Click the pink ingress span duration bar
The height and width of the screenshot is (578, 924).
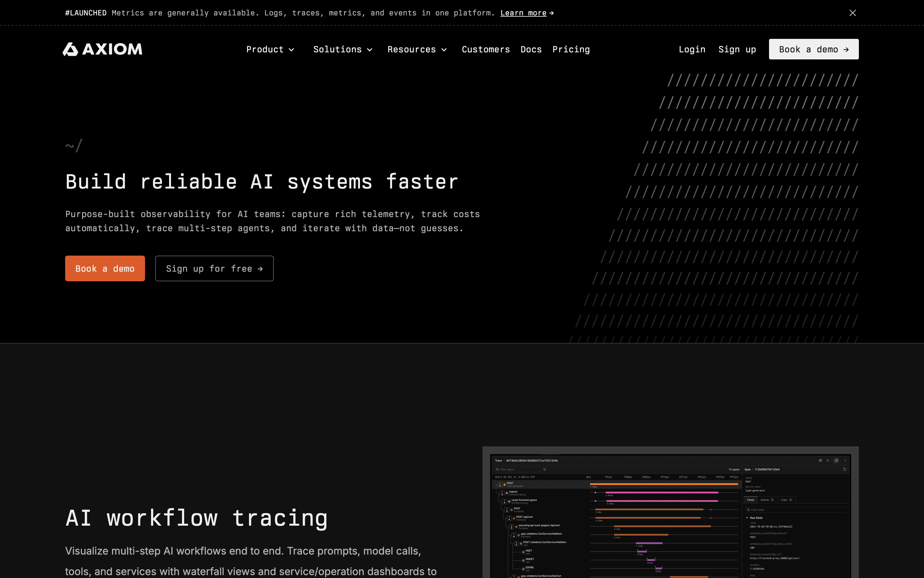[x=662, y=493]
